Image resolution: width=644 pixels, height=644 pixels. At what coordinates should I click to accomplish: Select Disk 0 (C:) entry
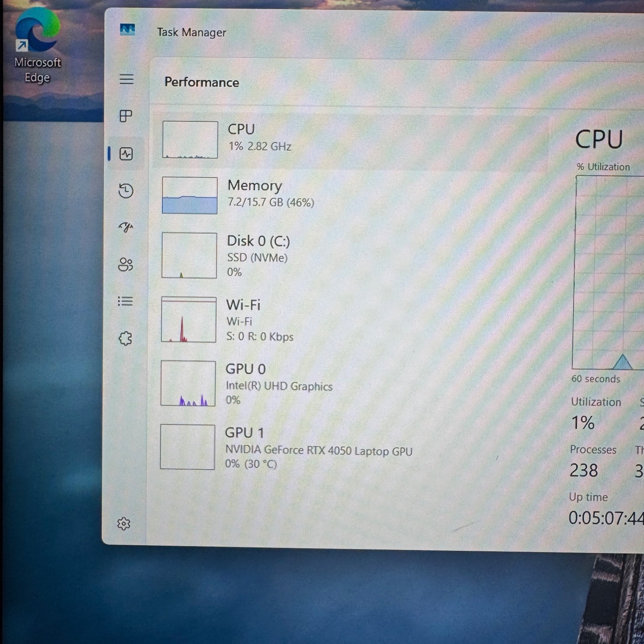258,255
